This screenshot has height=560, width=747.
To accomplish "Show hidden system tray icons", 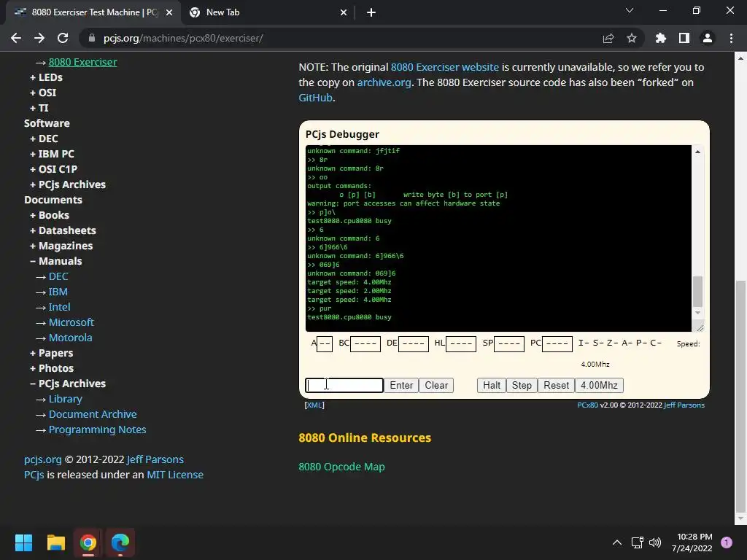I will pyautogui.click(x=617, y=542).
